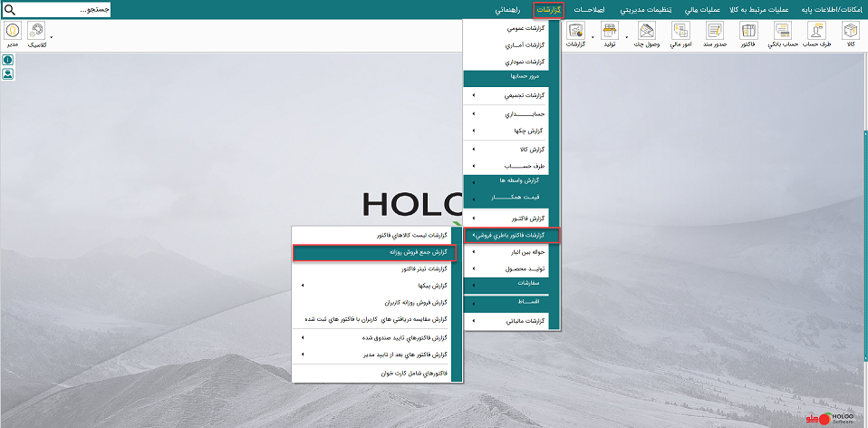Open the اصلاحات menu

click(x=590, y=9)
